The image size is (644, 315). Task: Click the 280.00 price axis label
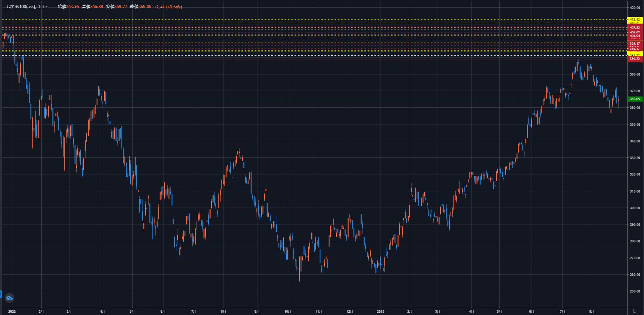click(x=635, y=241)
